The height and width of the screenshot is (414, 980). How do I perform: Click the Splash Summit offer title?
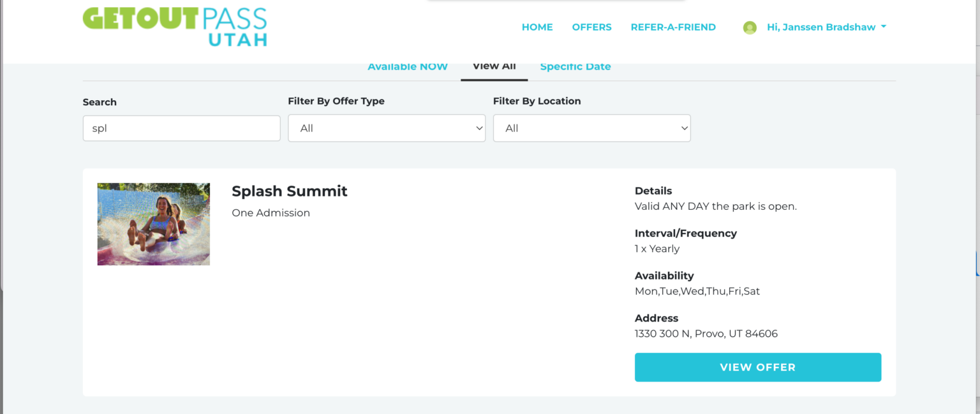tap(289, 191)
